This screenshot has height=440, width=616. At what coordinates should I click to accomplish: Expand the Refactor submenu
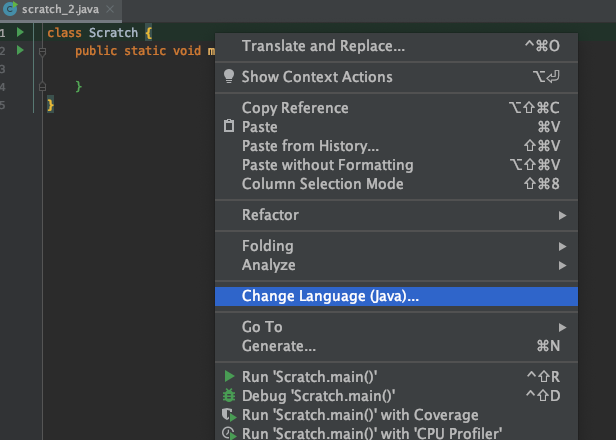coord(396,215)
